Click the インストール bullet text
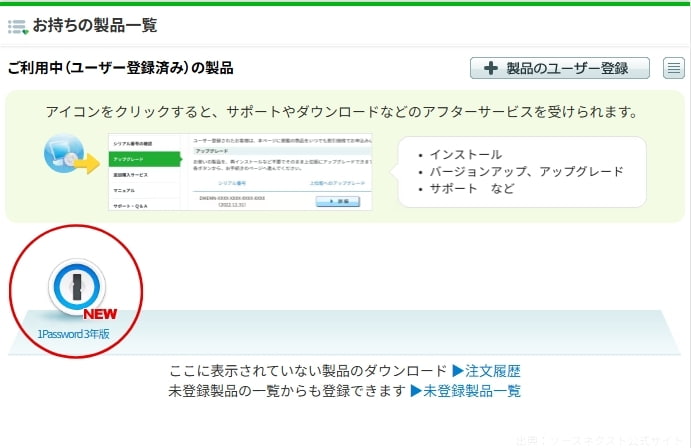The width and height of the screenshot is (691, 448). coord(466,155)
